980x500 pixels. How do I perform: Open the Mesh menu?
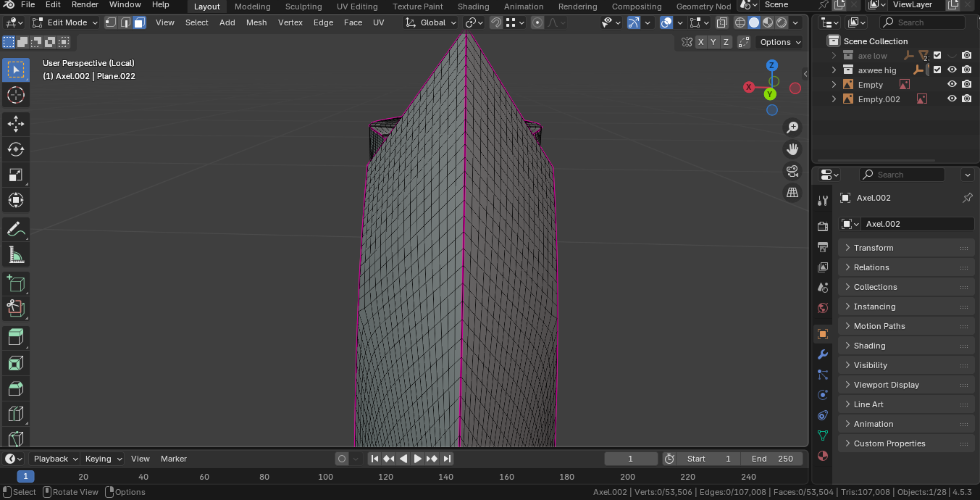[x=256, y=22]
